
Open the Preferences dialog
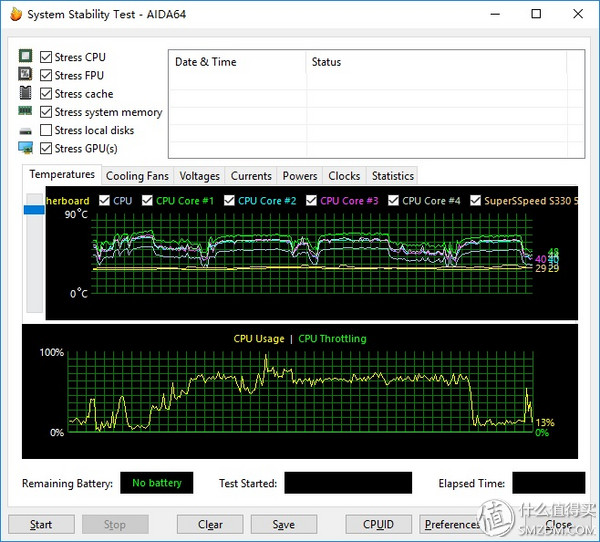(452, 524)
